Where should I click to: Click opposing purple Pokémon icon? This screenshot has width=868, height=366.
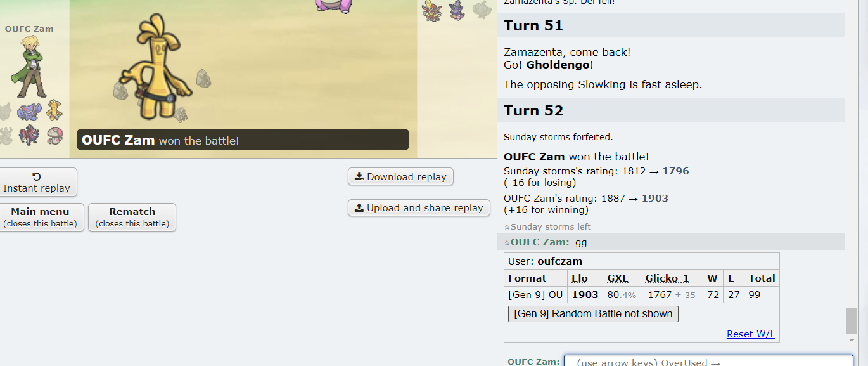coord(456,10)
